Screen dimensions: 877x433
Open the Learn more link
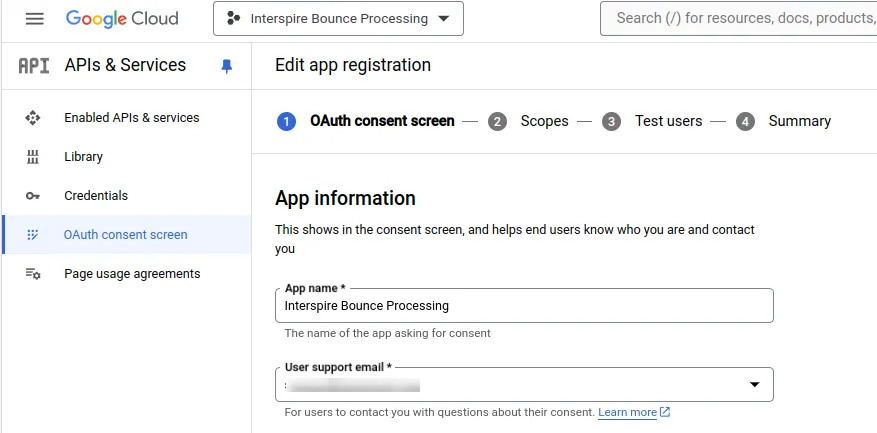pos(627,412)
